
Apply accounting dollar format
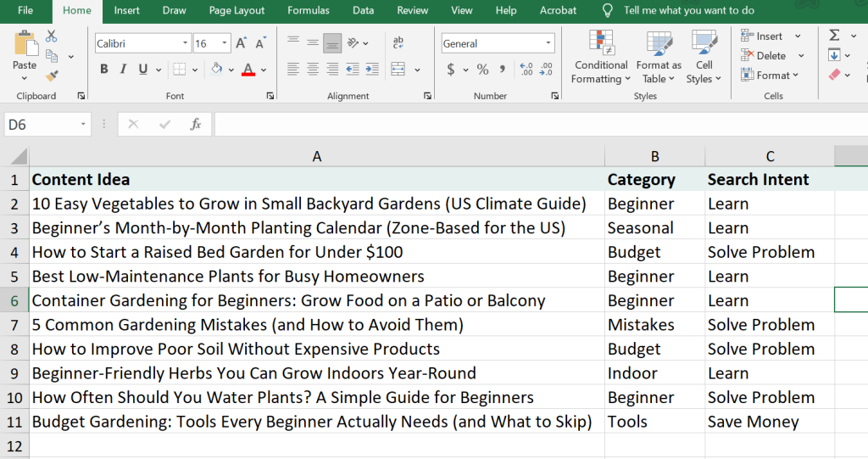tap(451, 70)
